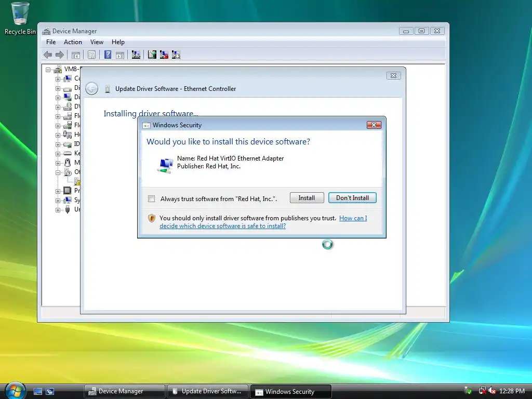
Task: Click the 12:28 PM system clock
Action: [x=512, y=391]
